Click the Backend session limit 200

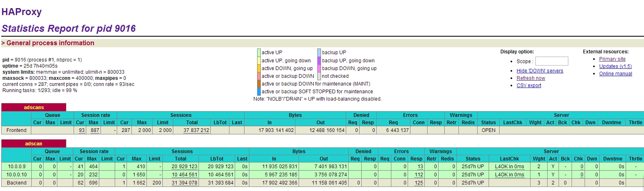tap(157, 183)
